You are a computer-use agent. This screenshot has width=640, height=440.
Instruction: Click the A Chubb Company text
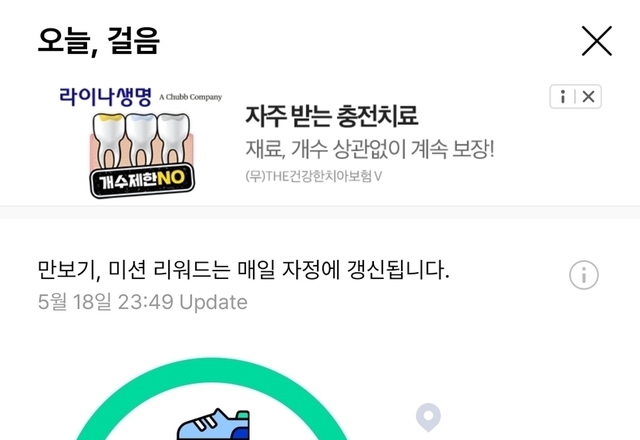(x=191, y=97)
